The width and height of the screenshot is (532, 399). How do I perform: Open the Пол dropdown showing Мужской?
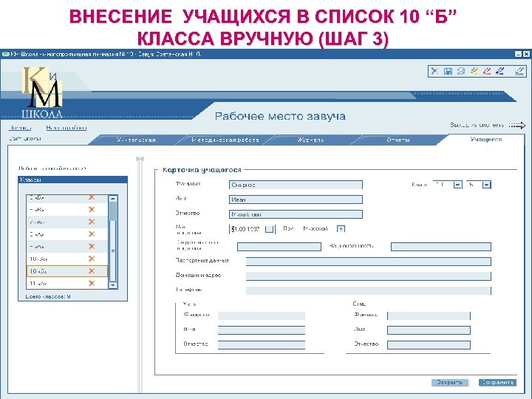point(341,229)
